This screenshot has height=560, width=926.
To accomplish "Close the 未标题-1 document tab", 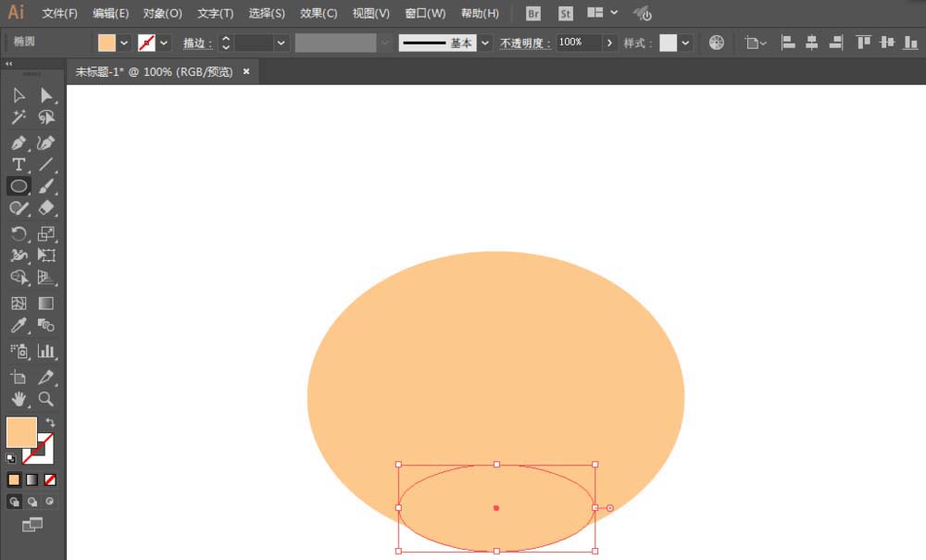I will coord(246,71).
